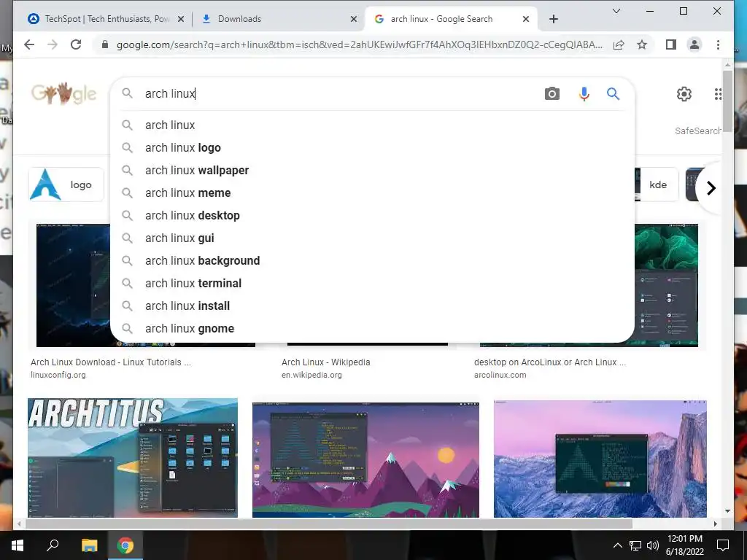Click the browser back arrow

click(x=29, y=44)
